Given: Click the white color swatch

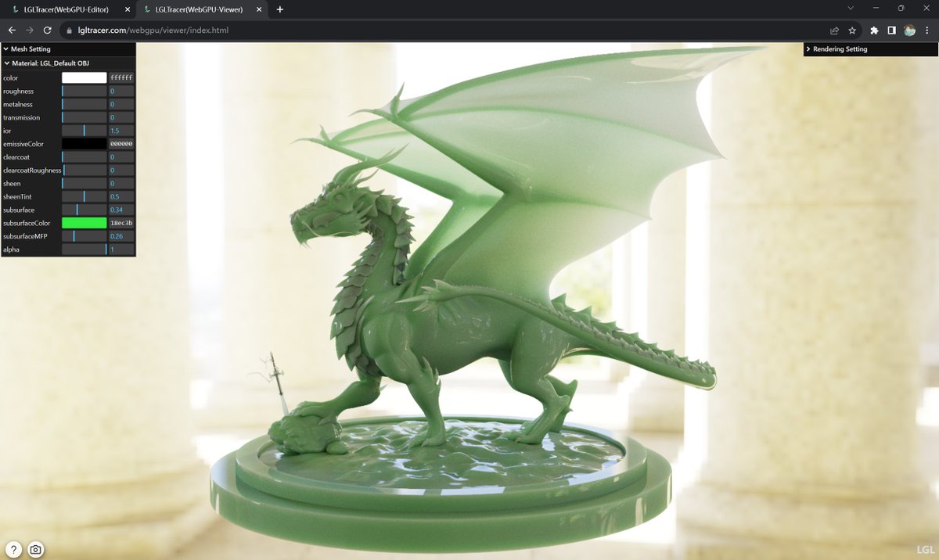Looking at the screenshot, I should click(x=84, y=77).
